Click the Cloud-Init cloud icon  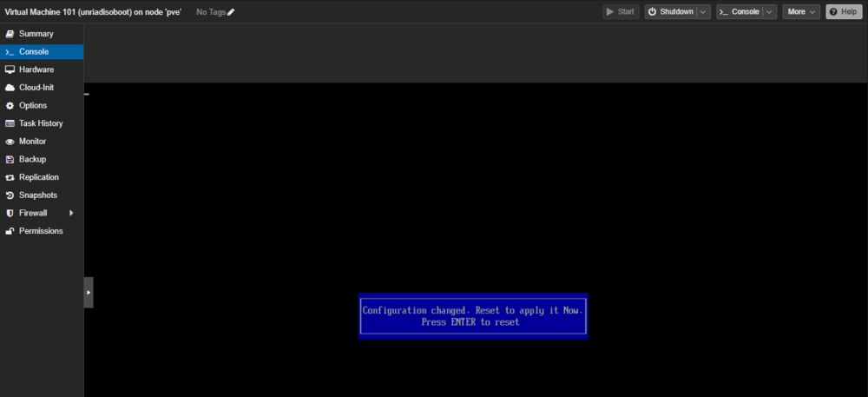(10, 88)
